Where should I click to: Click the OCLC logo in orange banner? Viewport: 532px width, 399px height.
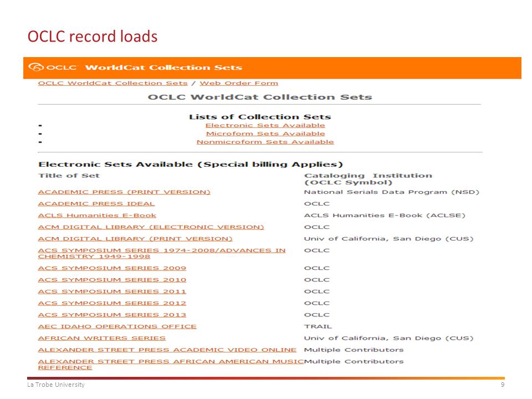(53, 67)
